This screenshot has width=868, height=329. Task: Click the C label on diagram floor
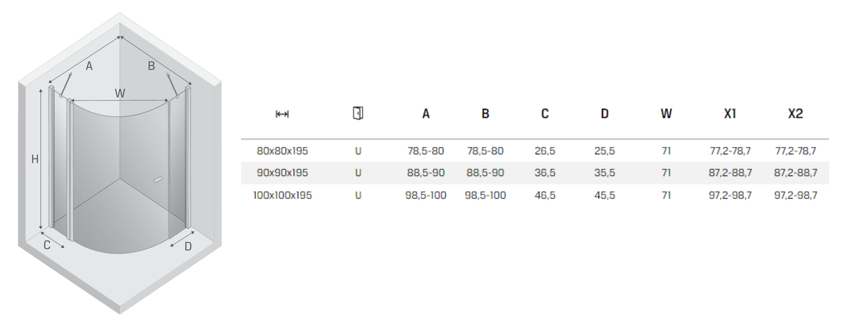(x=47, y=245)
